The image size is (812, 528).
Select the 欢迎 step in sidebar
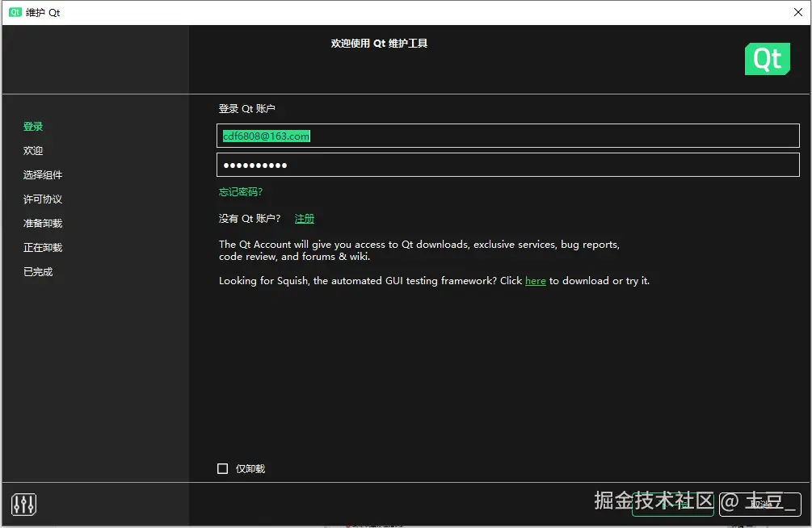pyautogui.click(x=33, y=151)
